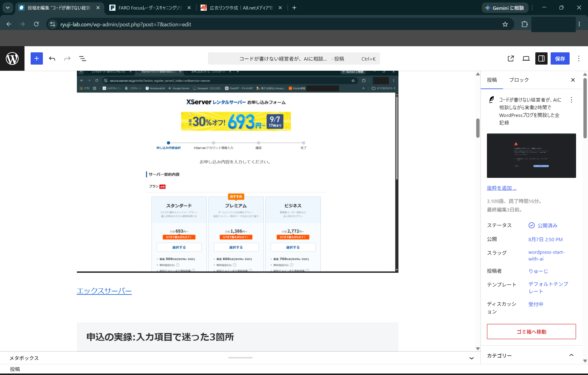Click the blue block inserter plus button
588x375 pixels.
[x=37, y=58]
